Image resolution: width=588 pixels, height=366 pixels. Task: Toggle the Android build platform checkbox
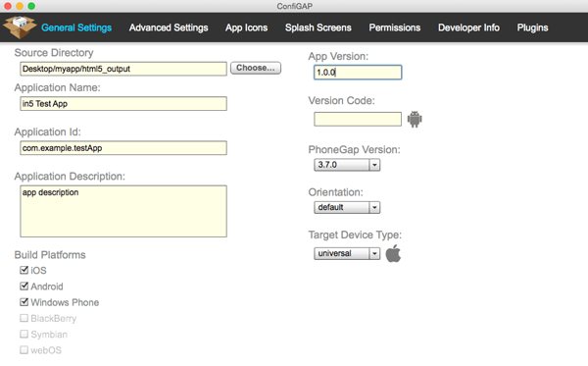click(24, 287)
